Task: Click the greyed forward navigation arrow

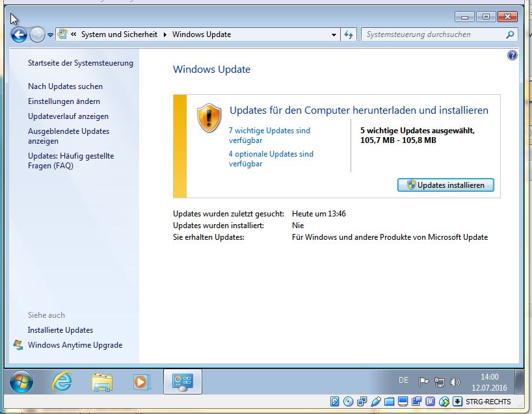Action: 37,34
